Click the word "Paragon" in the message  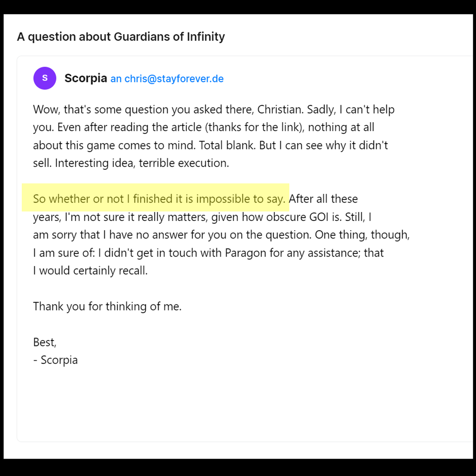(x=245, y=253)
